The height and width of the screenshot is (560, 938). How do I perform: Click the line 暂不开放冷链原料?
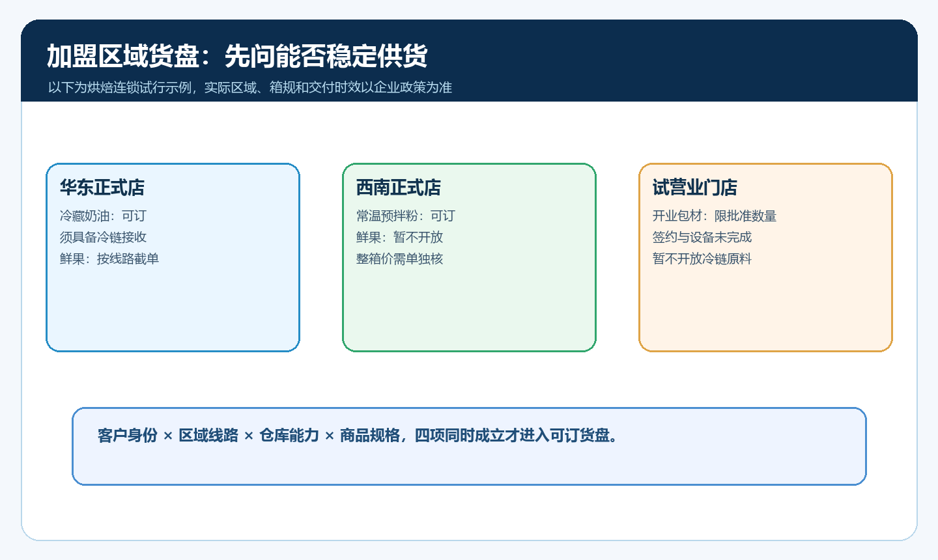702,259
